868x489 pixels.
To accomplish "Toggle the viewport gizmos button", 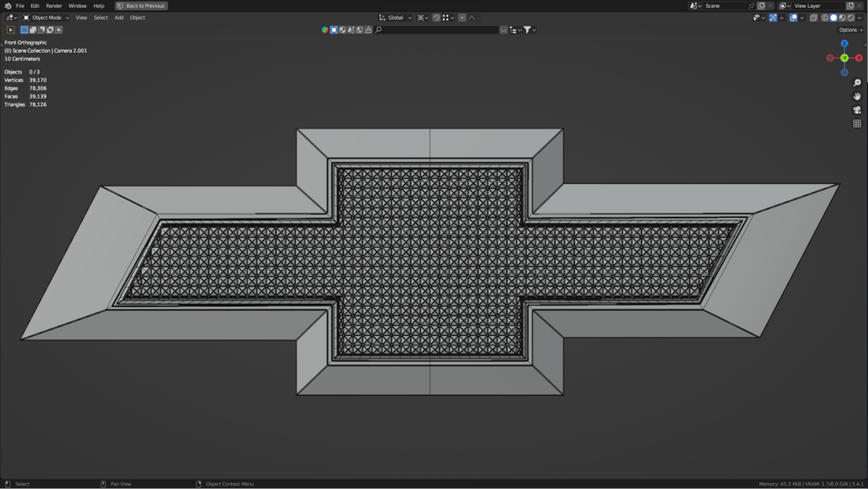I will click(773, 18).
